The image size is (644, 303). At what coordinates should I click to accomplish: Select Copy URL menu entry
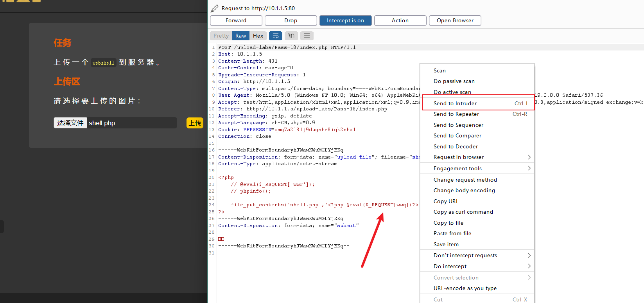click(477, 201)
